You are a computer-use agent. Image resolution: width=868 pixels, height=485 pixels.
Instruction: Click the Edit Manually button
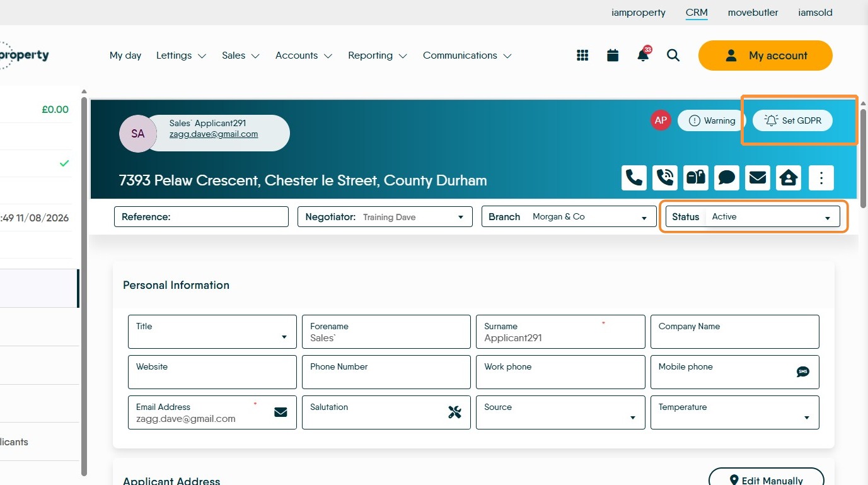click(x=766, y=481)
